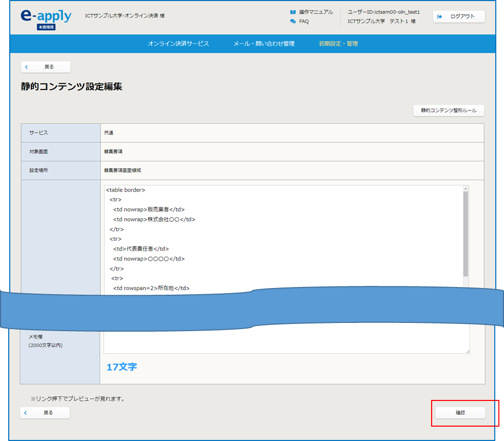Click the ※リンク押下でプレビューが見れます note
The width and height of the screenshot is (504, 441).
(x=77, y=399)
